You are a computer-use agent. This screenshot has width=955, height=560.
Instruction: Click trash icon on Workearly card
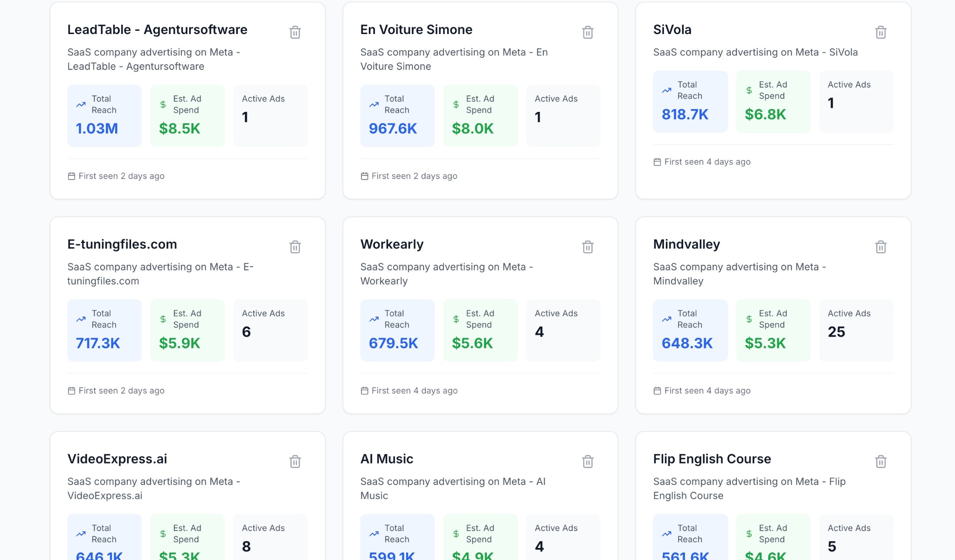(588, 247)
